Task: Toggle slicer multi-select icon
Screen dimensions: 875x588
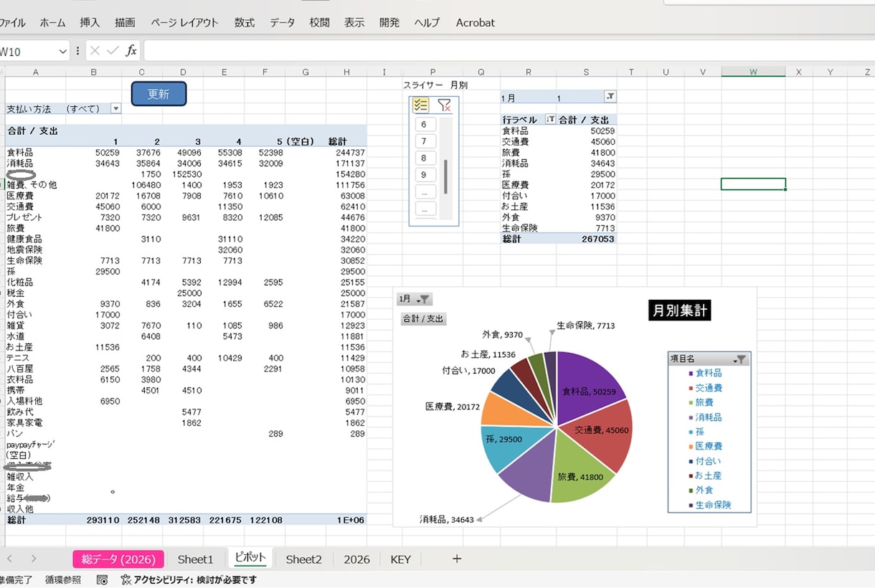Action: 421,105
